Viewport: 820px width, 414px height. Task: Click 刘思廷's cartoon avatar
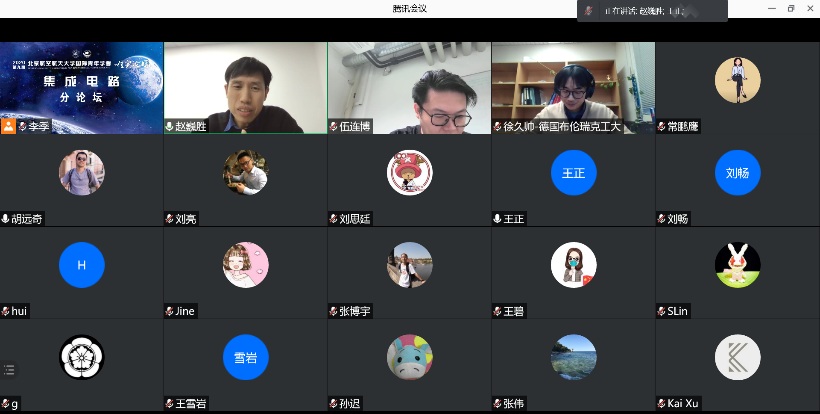[409, 172]
